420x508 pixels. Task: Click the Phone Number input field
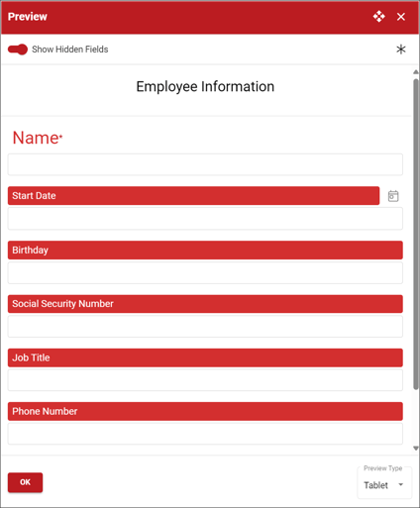pos(205,434)
